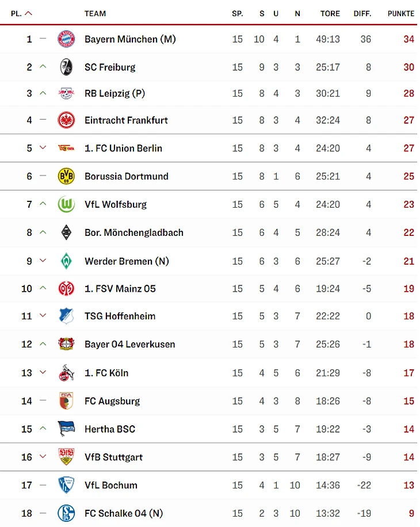
Task: Click the TEAM column header
Action: (x=95, y=14)
